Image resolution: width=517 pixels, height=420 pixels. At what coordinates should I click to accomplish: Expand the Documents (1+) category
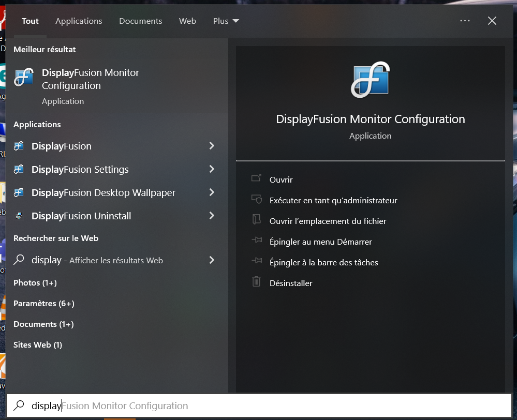(43, 324)
